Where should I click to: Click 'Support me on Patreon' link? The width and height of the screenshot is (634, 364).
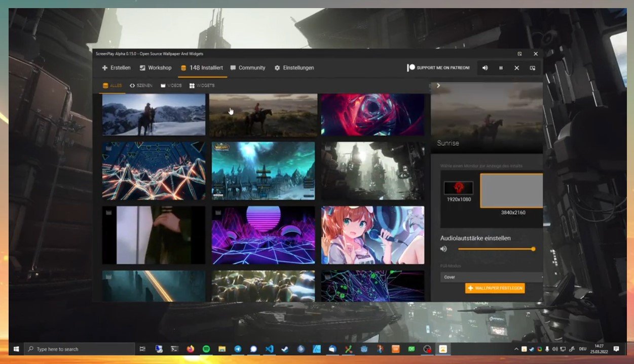(x=438, y=68)
